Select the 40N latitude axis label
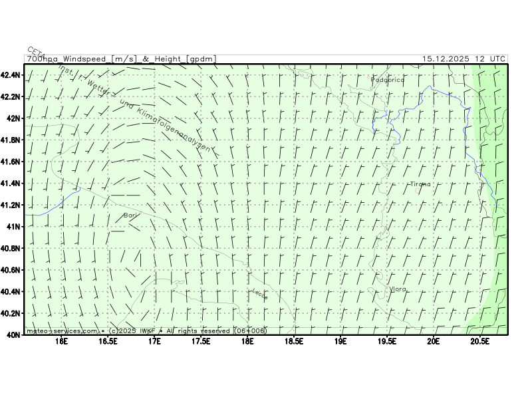 pyautogui.click(x=15, y=335)
